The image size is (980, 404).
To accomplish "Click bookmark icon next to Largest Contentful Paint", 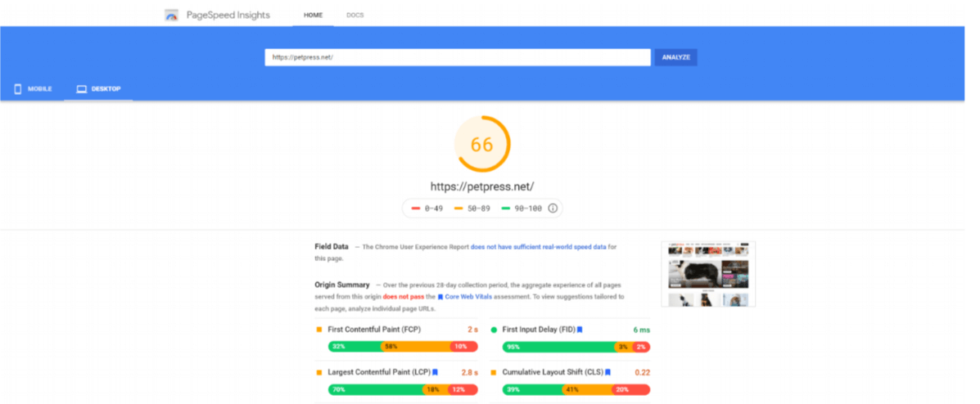I will [x=435, y=372].
